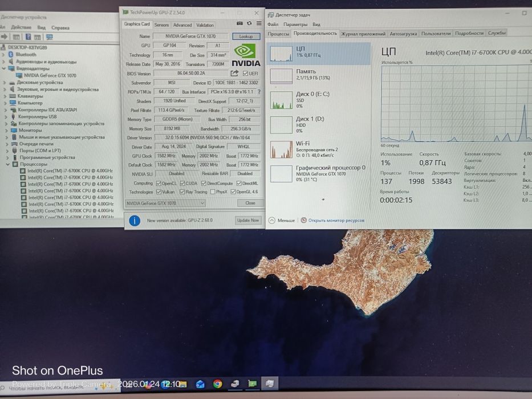
Task: Toggle the DirectCompute checkbox
Action: point(204,183)
